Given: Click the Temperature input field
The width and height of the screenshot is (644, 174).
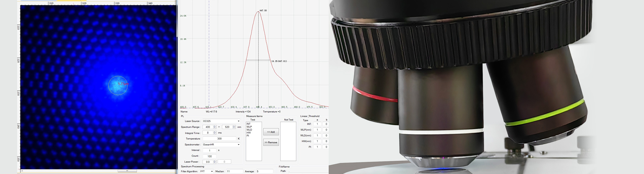Looking at the screenshot, I should point(219,139).
